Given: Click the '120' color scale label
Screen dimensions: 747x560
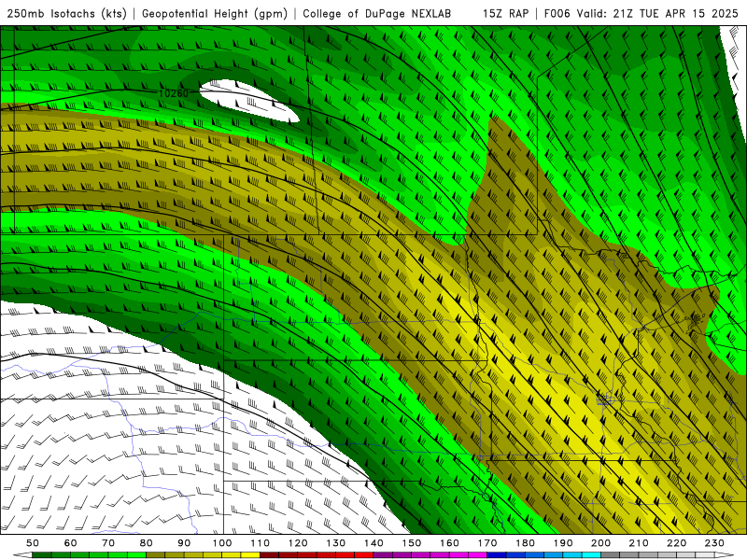Looking at the screenshot, I should tap(298, 543).
